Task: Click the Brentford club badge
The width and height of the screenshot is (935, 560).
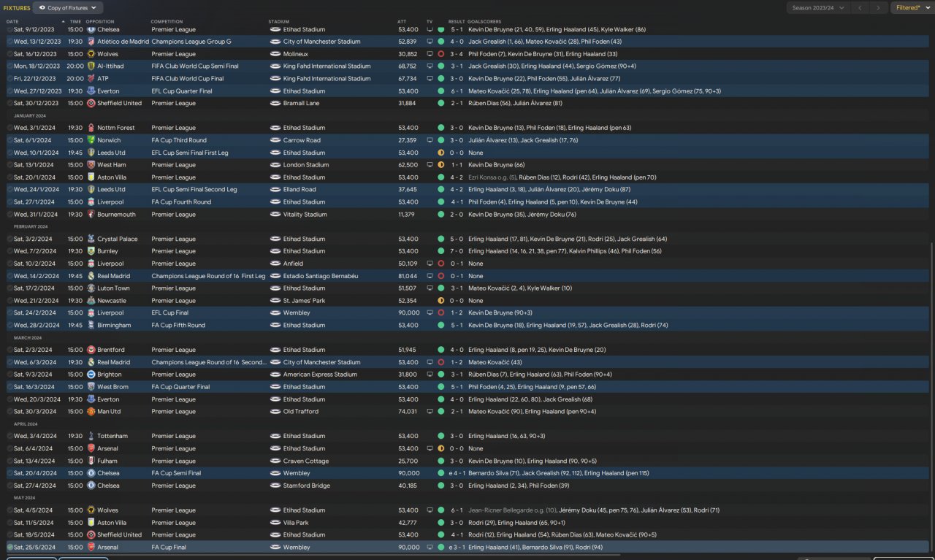Action: tap(91, 350)
